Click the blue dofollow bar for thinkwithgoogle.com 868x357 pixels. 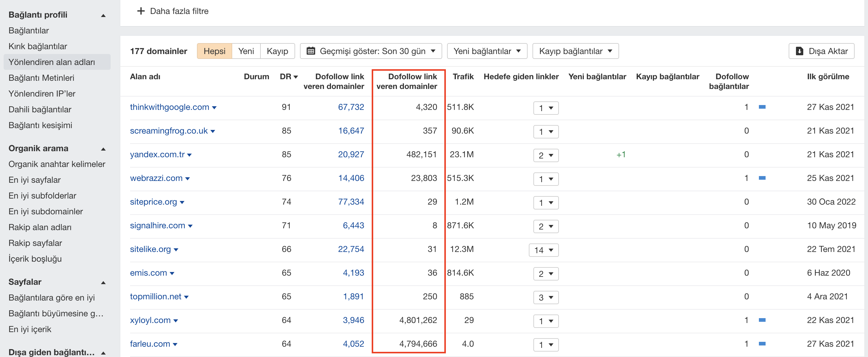(x=762, y=107)
